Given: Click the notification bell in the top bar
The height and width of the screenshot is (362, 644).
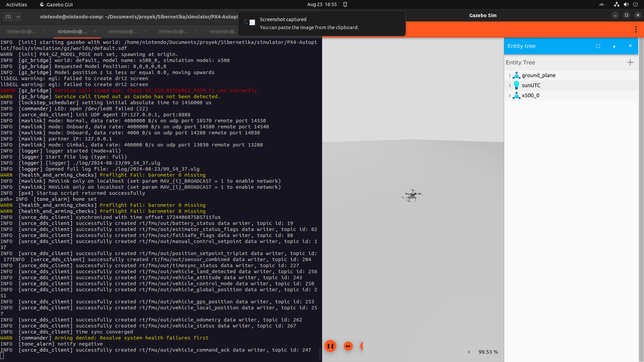Looking at the screenshot, I should 345,4.
